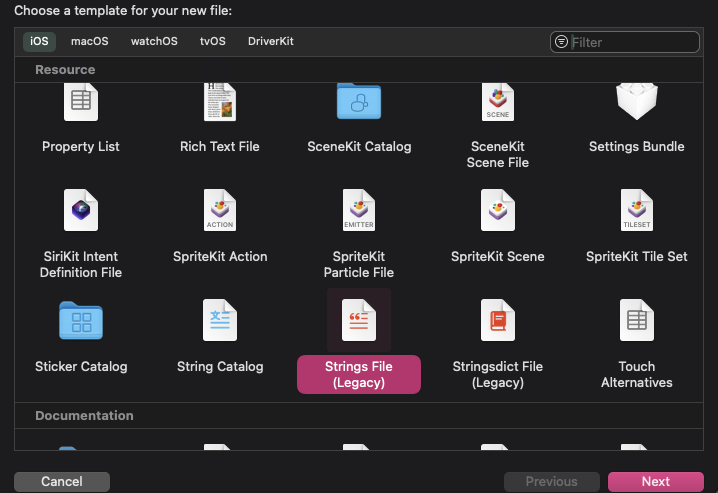The height and width of the screenshot is (493, 718).
Task: Click the "SceneKit Catalog" label
Action: (359, 146)
